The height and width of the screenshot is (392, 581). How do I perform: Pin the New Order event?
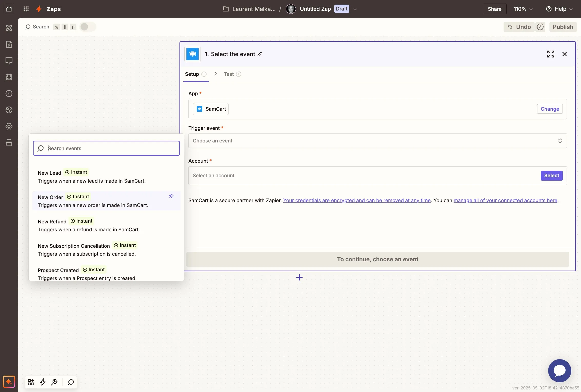(x=171, y=196)
